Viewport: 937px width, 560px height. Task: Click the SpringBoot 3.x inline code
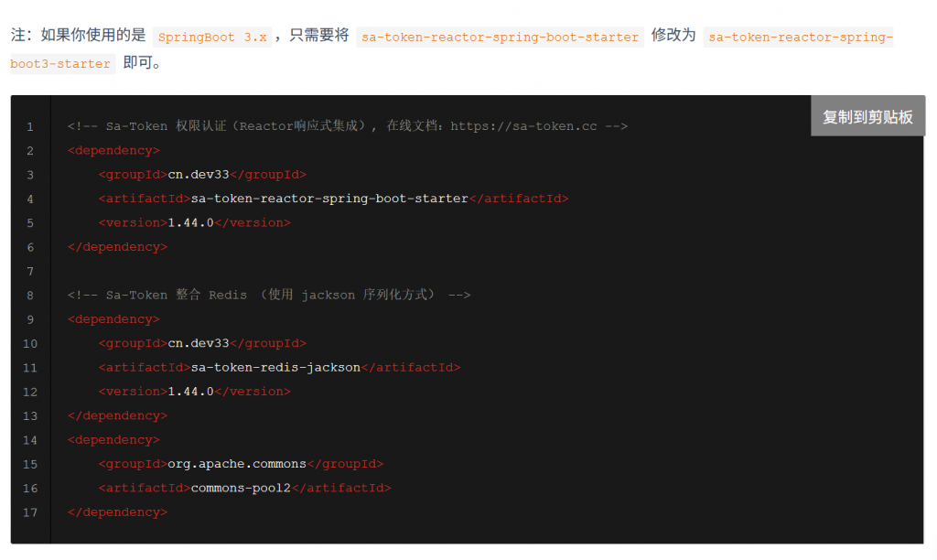(x=212, y=38)
